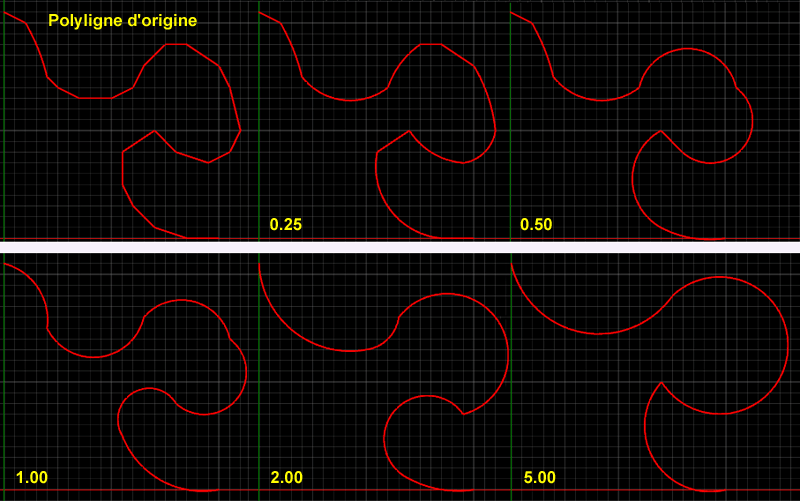The height and width of the screenshot is (501, 800).
Task: Click the sharp corner vertex of the 5.00 curve
Action: [661, 382]
